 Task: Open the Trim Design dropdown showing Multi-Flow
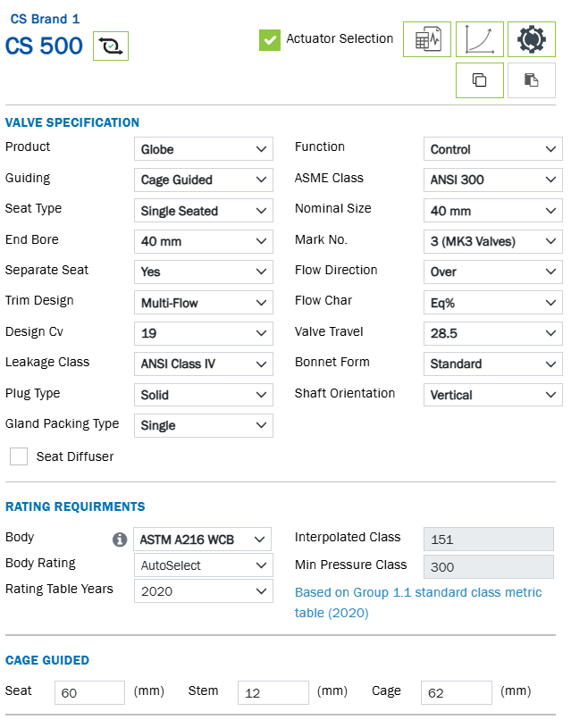[x=204, y=303]
